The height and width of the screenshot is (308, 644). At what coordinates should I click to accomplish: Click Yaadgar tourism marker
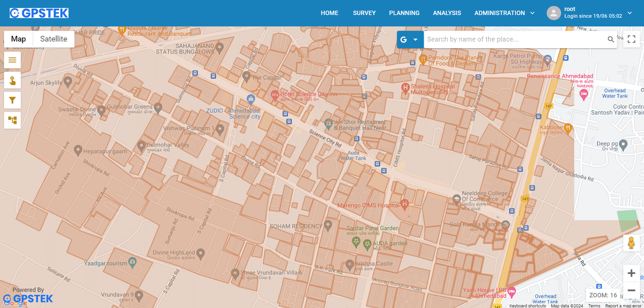pos(132,263)
